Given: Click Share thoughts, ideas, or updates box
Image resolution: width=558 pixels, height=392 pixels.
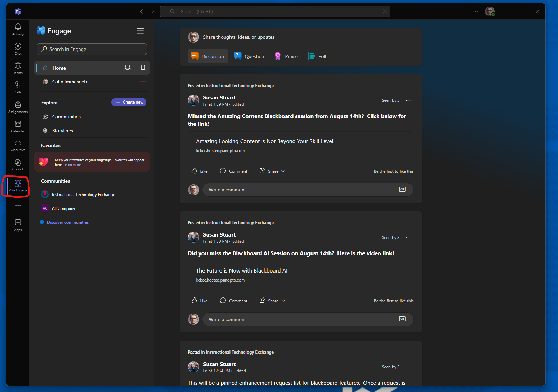Looking at the screenshot, I should 238,37.
